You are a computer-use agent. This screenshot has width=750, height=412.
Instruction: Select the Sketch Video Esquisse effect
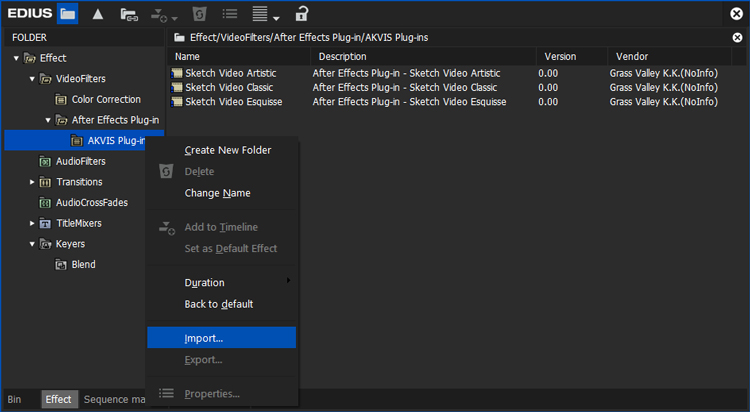point(233,102)
